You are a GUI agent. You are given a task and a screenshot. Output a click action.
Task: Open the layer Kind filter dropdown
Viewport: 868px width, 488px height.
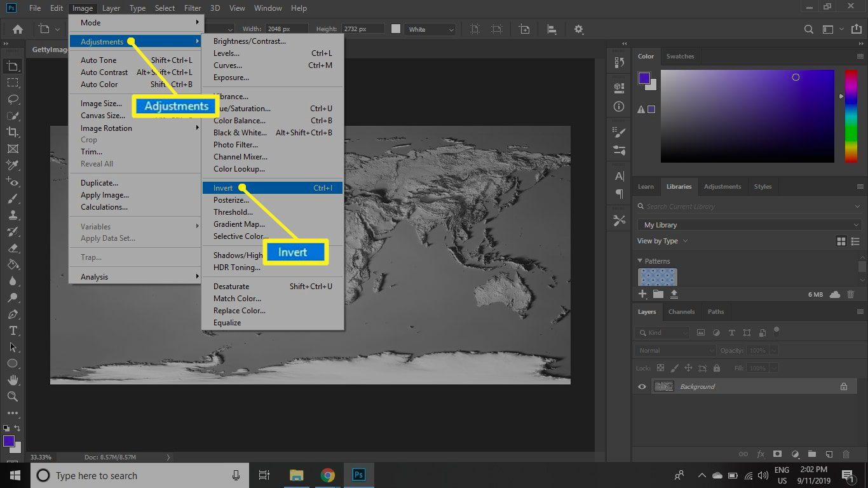tap(662, 332)
